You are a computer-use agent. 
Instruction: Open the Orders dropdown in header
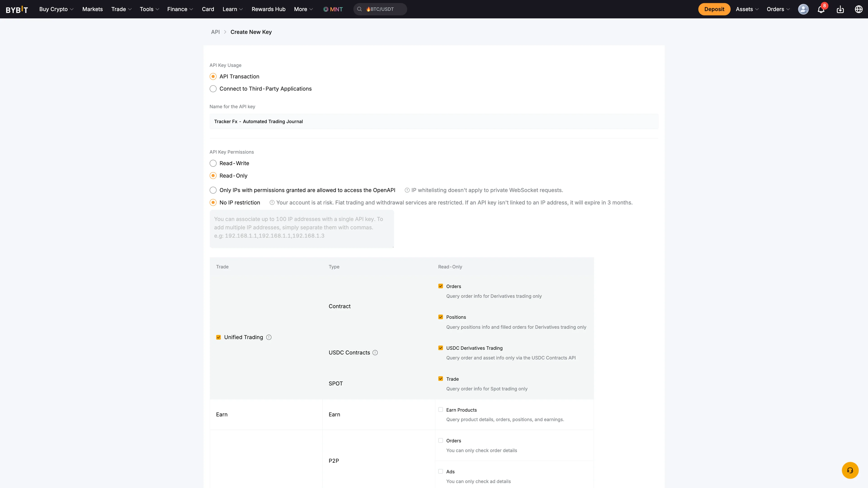778,9
